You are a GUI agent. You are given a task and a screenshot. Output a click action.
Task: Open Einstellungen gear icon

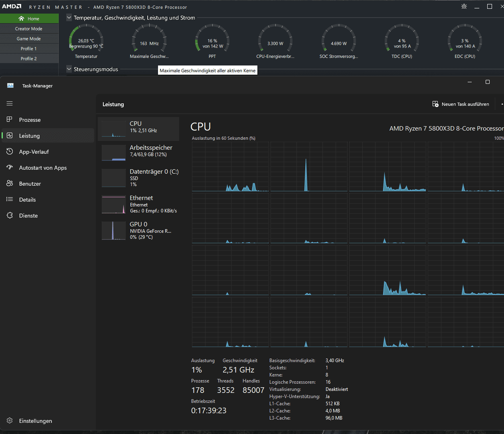(x=10, y=420)
